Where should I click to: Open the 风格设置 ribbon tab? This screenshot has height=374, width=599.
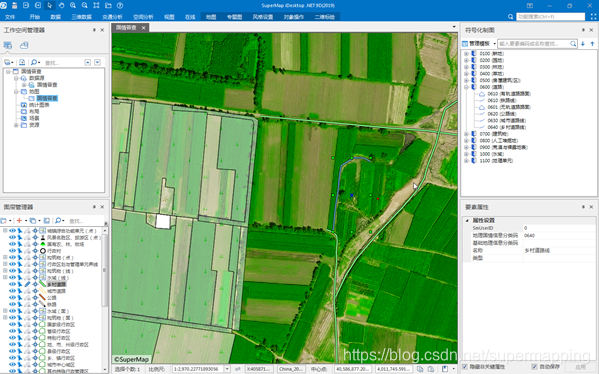(263, 17)
